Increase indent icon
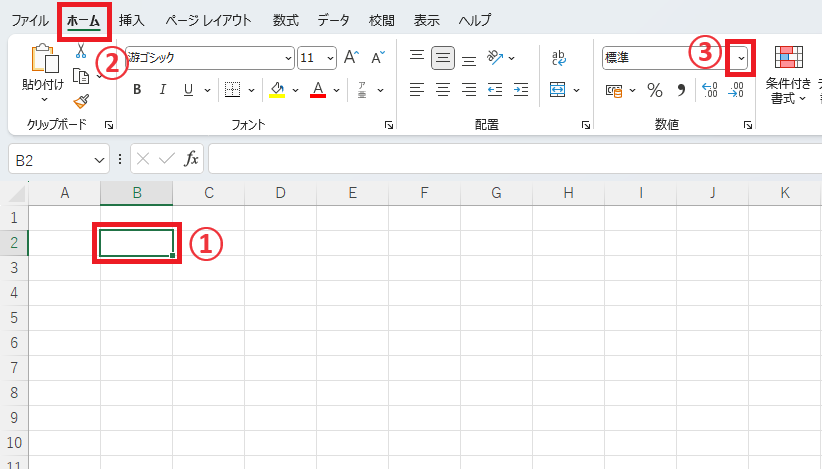The width and height of the screenshot is (822, 469). coord(521,90)
